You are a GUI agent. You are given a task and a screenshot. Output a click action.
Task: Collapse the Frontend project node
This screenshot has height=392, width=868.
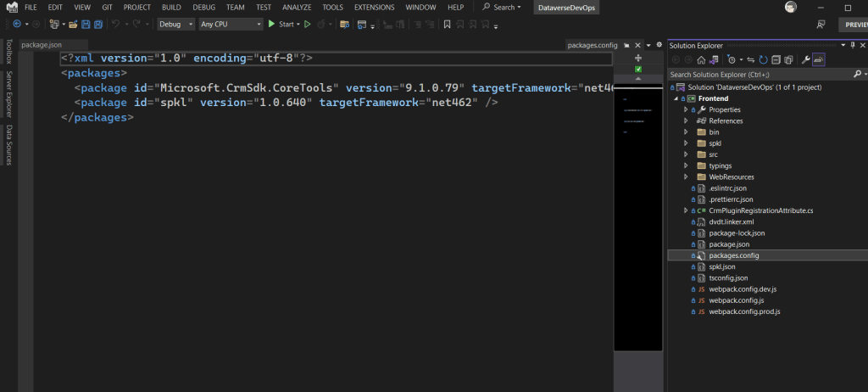[x=676, y=98]
